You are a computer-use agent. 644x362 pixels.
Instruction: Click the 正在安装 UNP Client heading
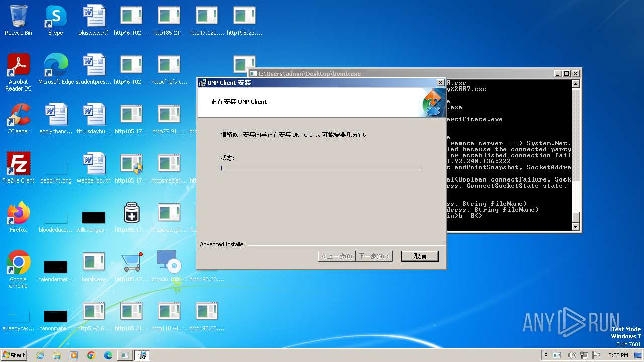tap(238, 102)
